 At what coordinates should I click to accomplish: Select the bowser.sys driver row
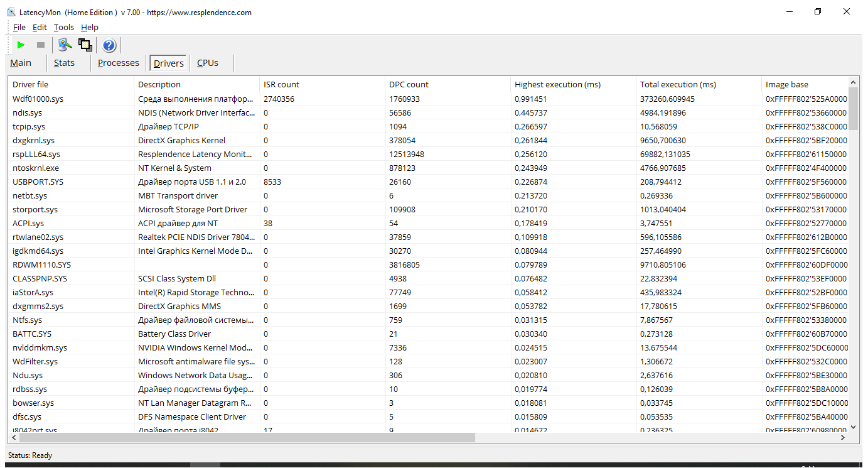[x=428, y=403]
